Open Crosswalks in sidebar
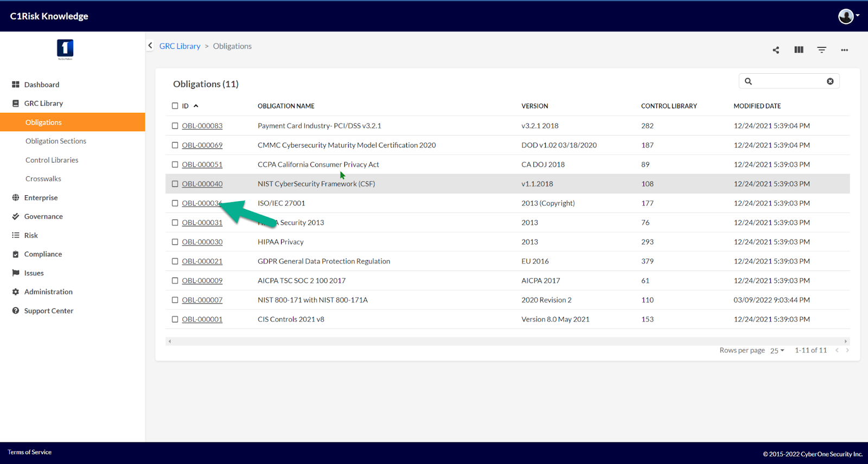The image size is (868, 464). click(43, 179)
